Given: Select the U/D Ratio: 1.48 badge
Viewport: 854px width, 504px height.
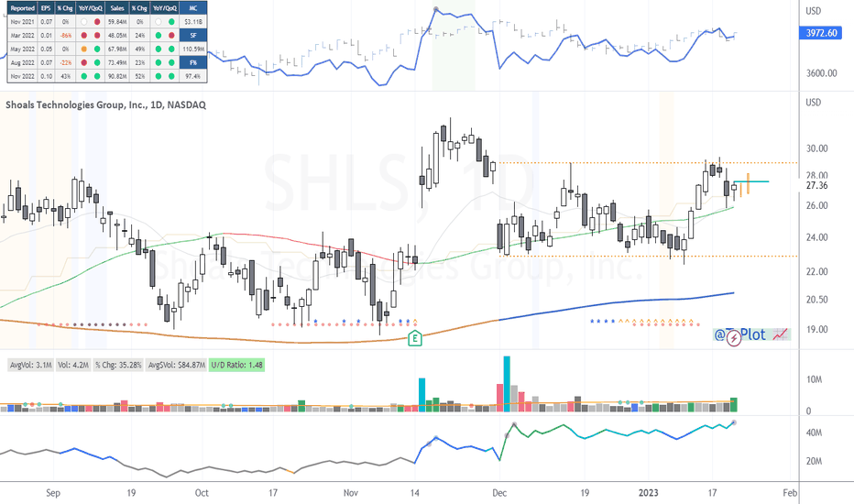Looking at the screenshot, I should (x=236, y=365).
